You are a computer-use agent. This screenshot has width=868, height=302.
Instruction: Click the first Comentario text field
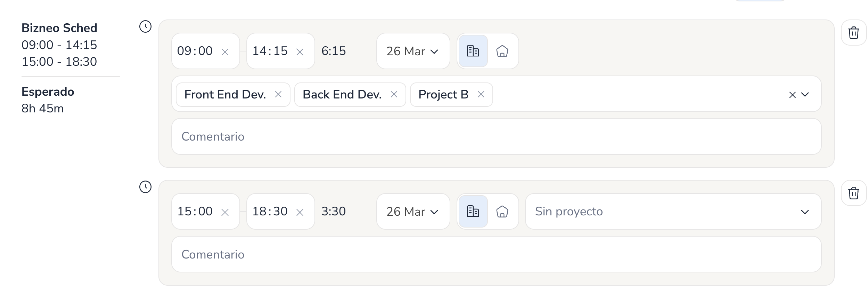496,136
